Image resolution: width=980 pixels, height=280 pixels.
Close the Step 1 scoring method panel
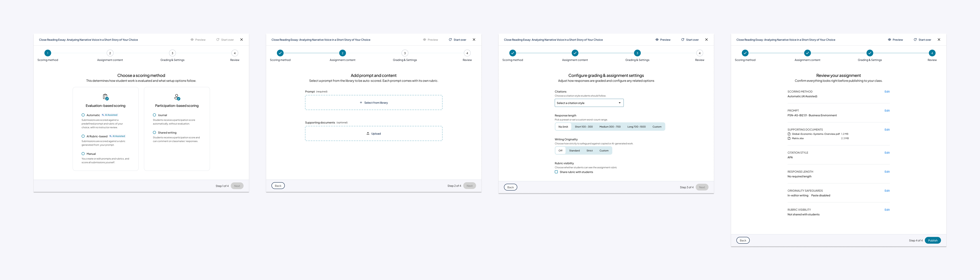tap(242, 40)
